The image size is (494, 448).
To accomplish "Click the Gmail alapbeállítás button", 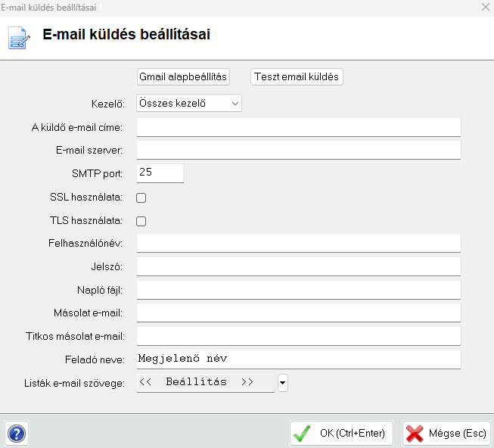I will [x=183, y=76].
